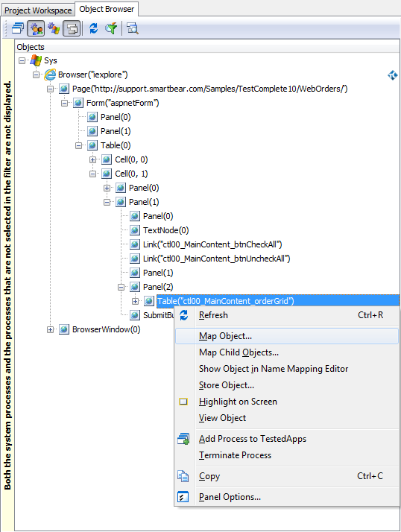Select Panel(1) below the btnUncheckAll link
The height and width of the screenshot is (532, 401).
pos(158,273)
